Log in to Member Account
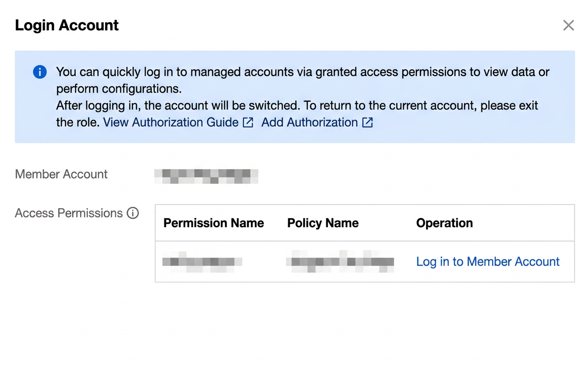This screenshot has width=588, height=380. pos(488,262)
